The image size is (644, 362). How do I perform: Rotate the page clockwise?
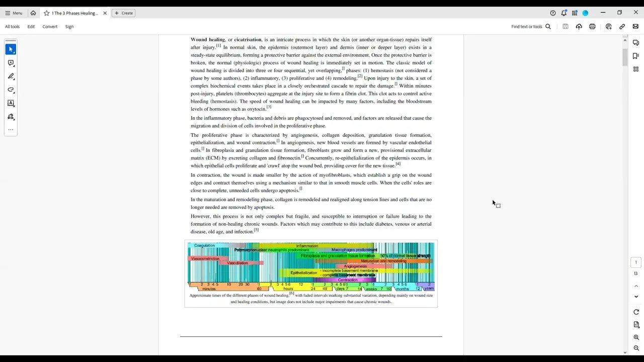click(x=636, y=312)
